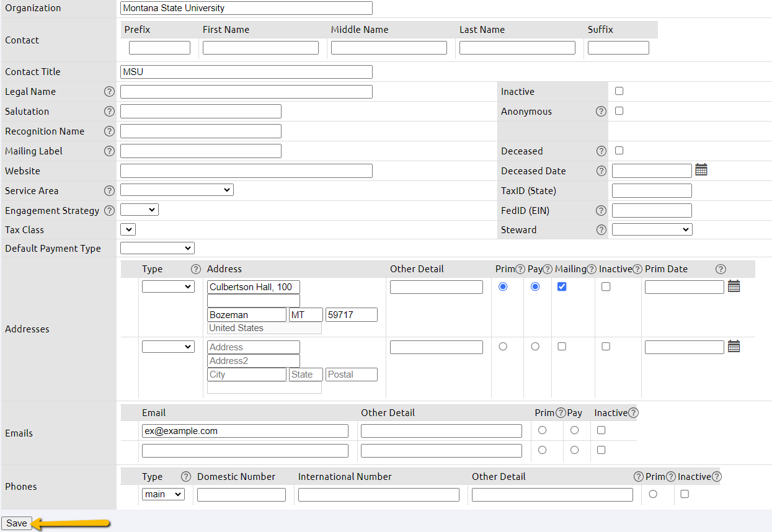
Task: Click the Contact Title field containing MSU
Action: (246, 72)
